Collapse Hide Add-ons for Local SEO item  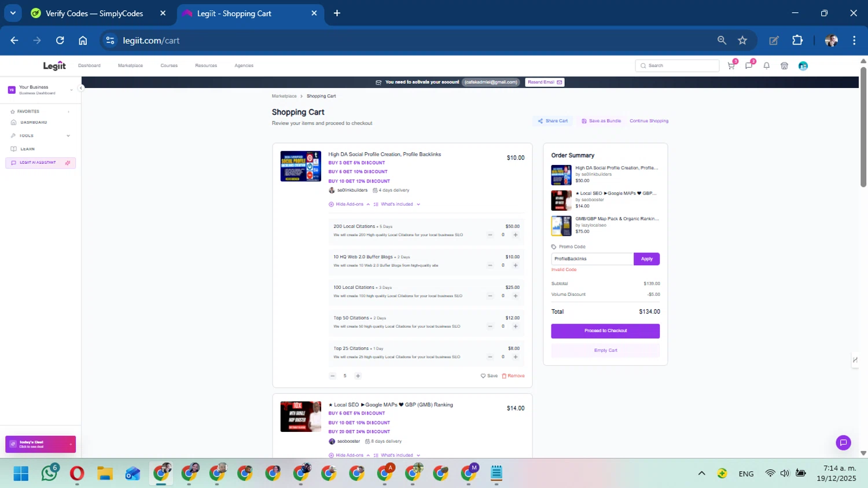[x=349, y=455]
